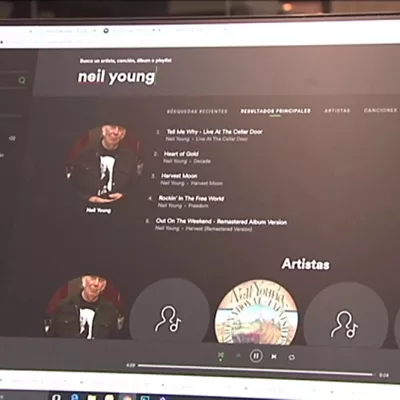Play Rockin' In The Free World
Screen dimensions: 400x400
tap(191, 198)
